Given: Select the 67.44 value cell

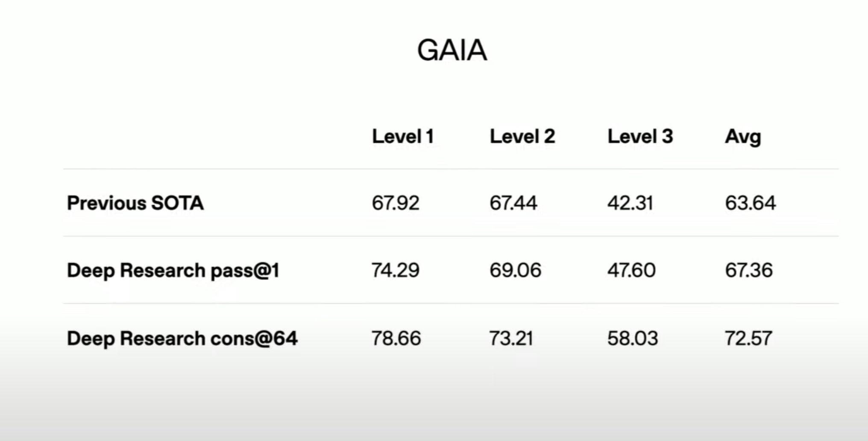Looking at the screenshot, I should coord(513,203).
